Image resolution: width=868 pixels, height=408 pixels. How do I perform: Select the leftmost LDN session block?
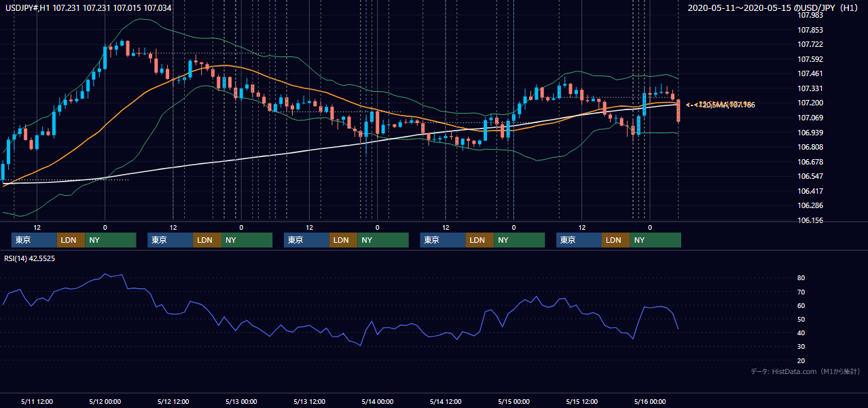click(71, 240)
